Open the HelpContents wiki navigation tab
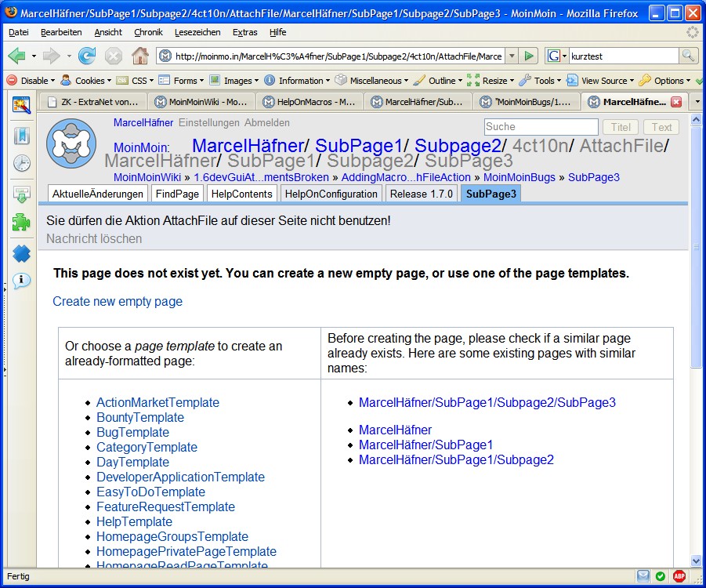Image resolution: width=706 pixels, height=588 pixels. [x=242, y=194]
